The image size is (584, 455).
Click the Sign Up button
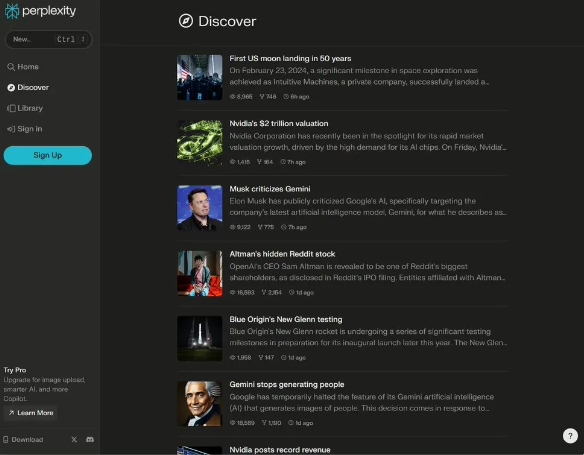tap(48, 155)
